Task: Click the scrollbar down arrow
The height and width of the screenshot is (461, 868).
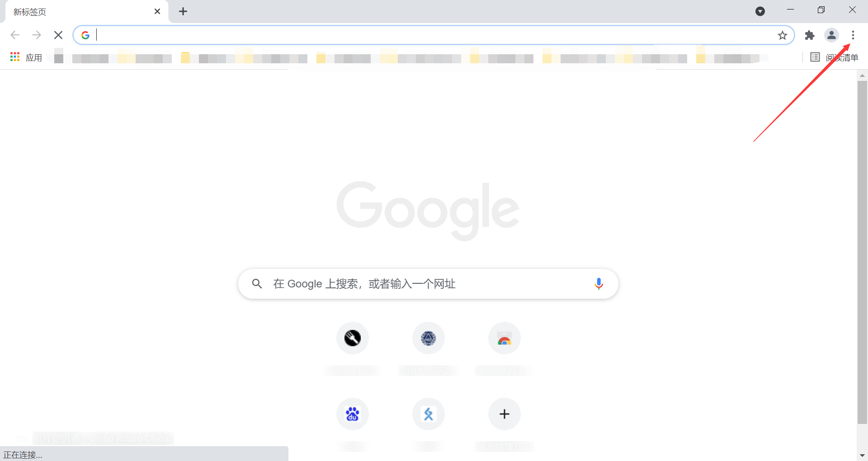Action: (x=862, y=456)
